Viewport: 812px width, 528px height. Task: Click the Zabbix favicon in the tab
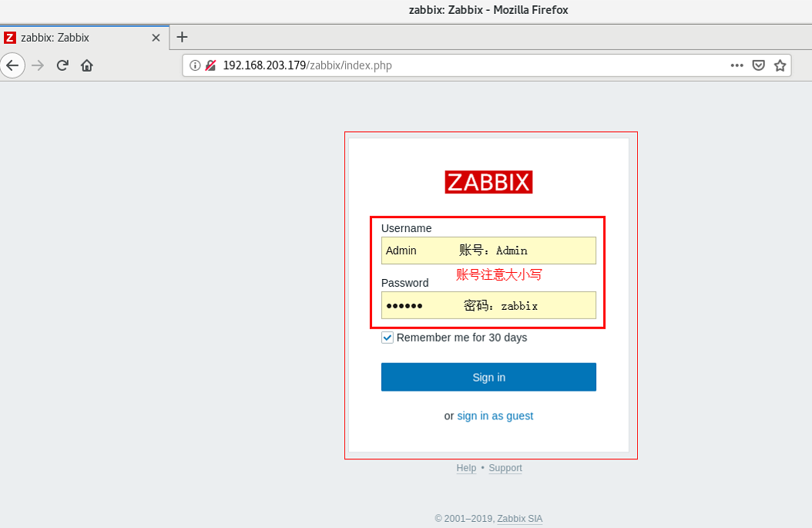pos(10,38)
